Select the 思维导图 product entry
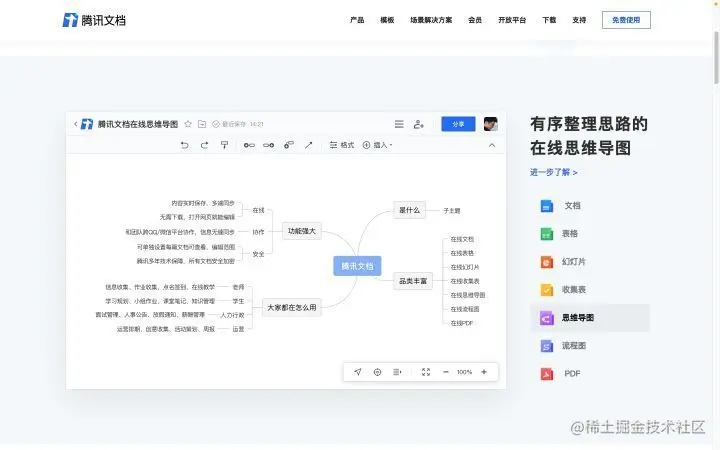Image resolution: width=720 pixels, height=450 pixels. click(590, 318)
